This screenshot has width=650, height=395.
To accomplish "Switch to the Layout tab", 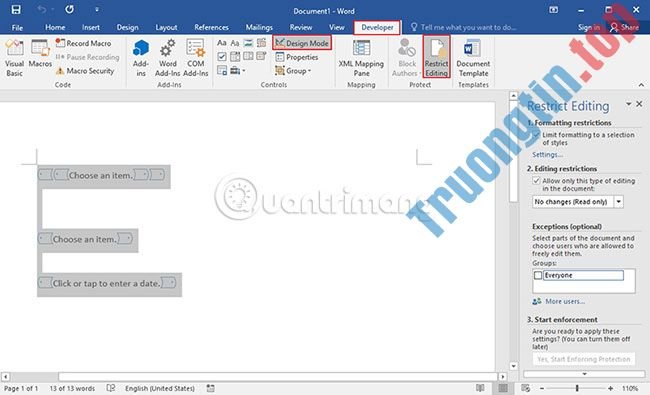I will [x=166, y=27].
